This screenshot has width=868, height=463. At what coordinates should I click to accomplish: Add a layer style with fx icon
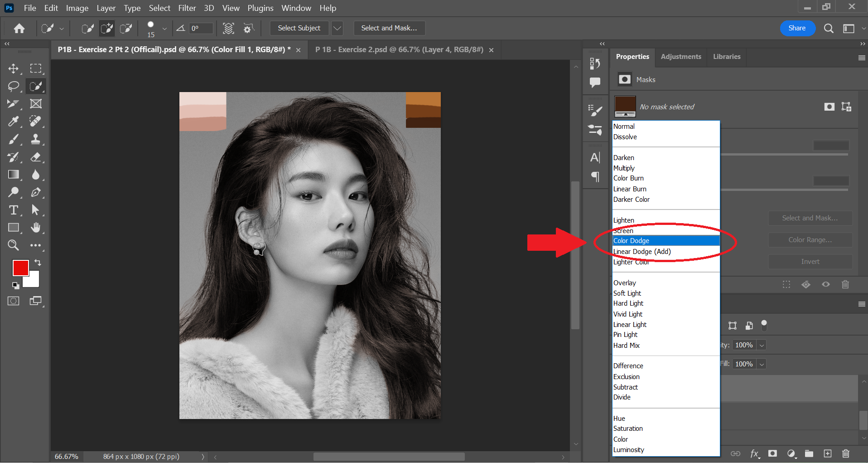pyautogui.click(x=755, y=453)
